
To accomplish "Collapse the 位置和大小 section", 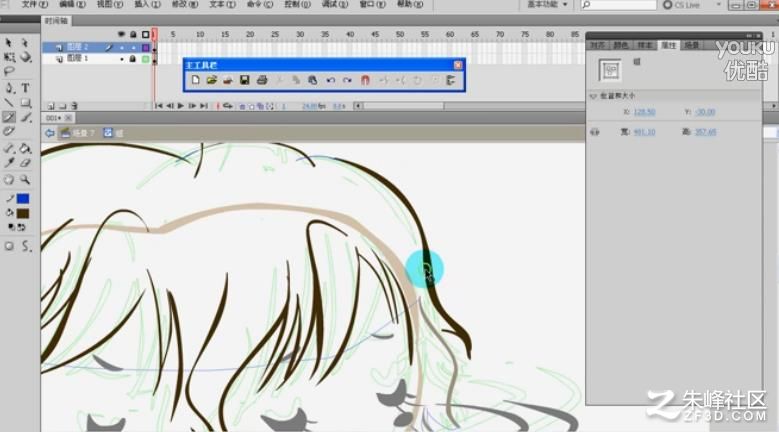I will 593,96.
